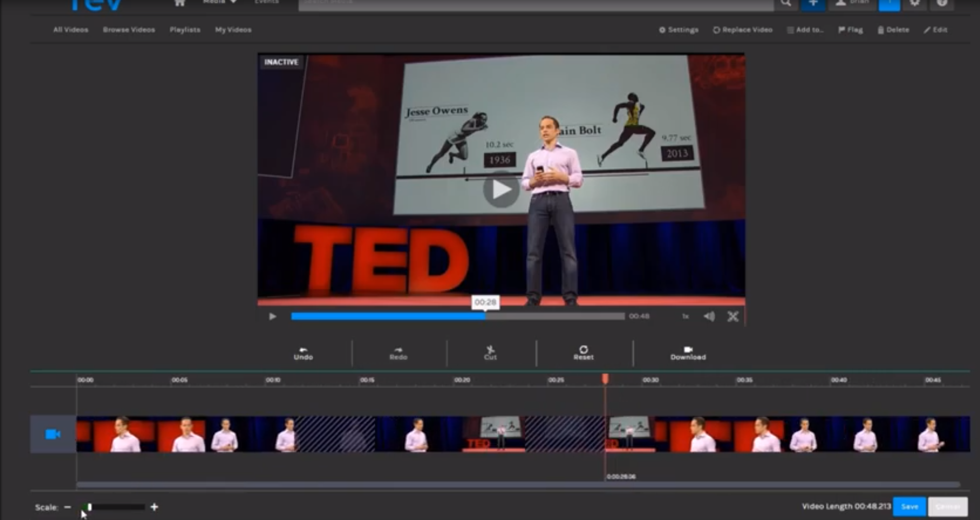
Task: Click the red playhead marker on the ruler
Action: (x=605, y=379)
